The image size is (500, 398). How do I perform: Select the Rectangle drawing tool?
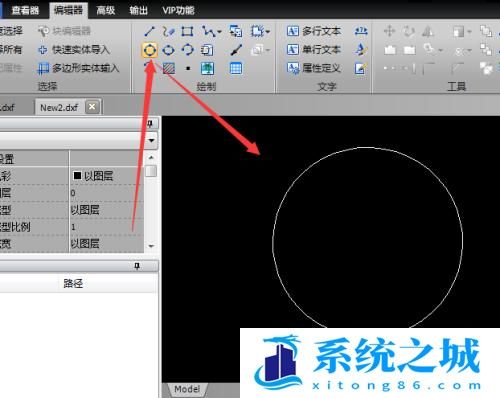pyautogui.click(x=187, y=32)
